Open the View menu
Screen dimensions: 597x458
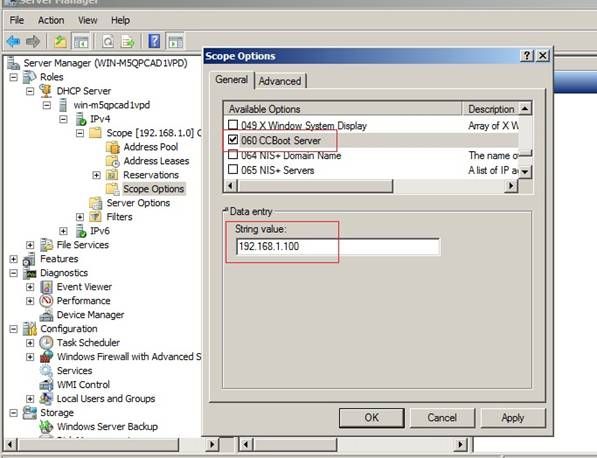[88, 20]
